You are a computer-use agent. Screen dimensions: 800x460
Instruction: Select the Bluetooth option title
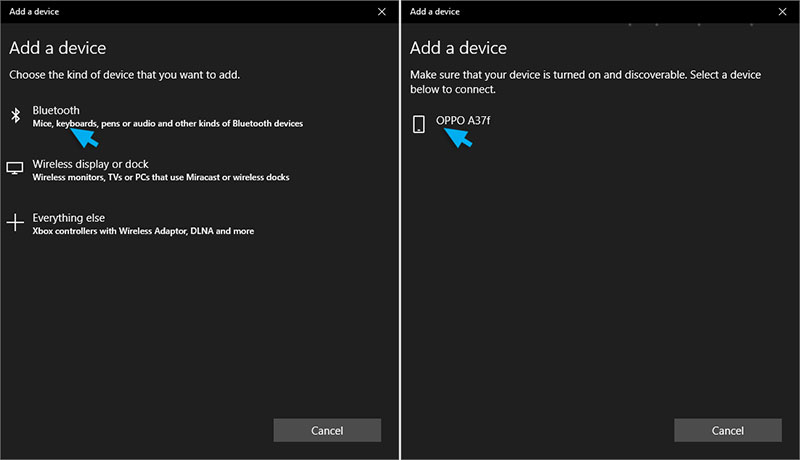tap(56, 110)
